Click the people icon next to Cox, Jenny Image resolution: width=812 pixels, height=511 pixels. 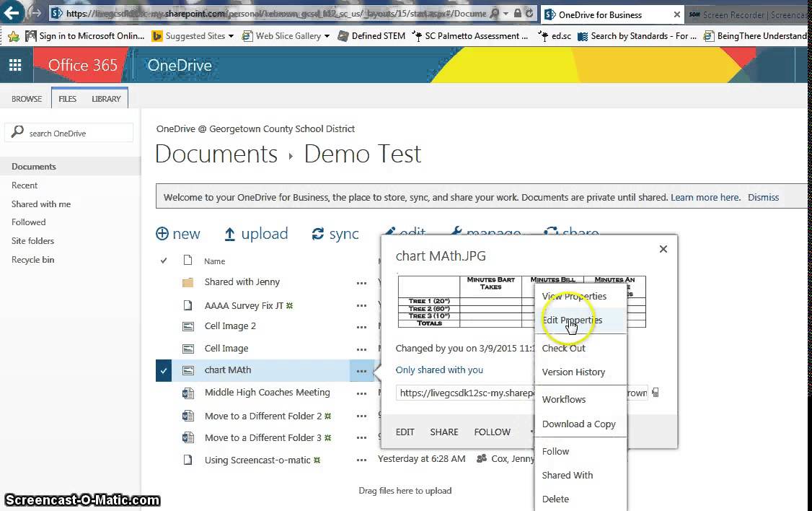(482, 458)
